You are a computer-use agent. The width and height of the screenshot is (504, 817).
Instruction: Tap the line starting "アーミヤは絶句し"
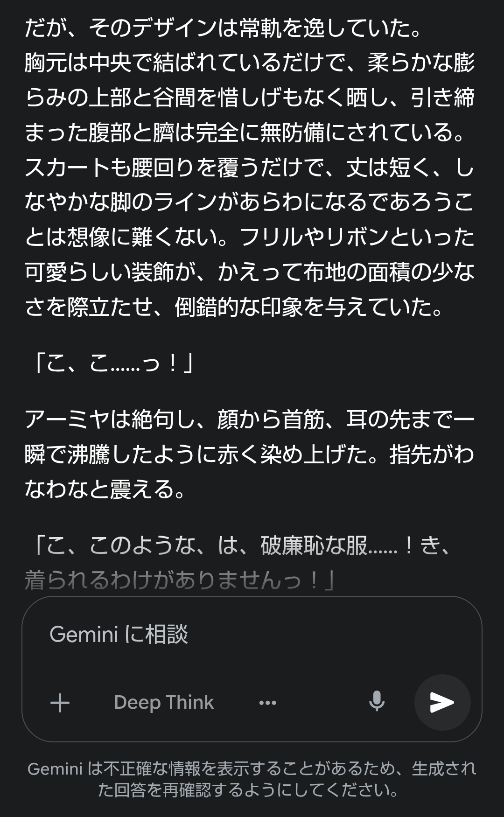[x=249, y=419]
